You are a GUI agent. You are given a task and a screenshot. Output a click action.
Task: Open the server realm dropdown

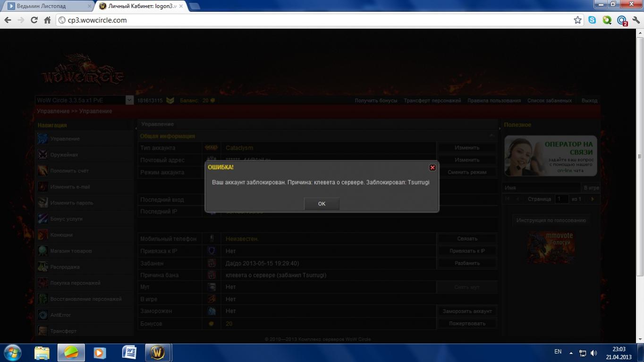click(x=129, y=100)
